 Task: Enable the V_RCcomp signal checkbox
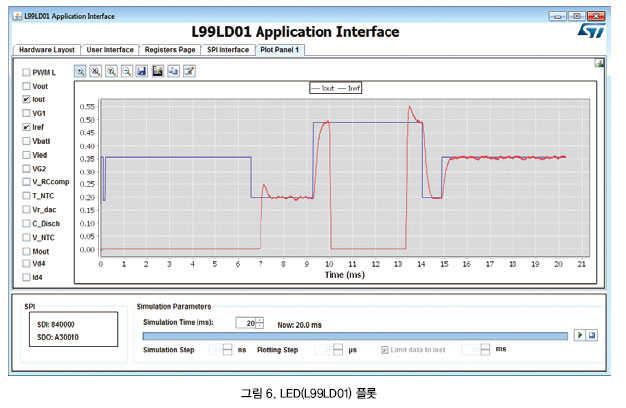[x=26, y=182]
